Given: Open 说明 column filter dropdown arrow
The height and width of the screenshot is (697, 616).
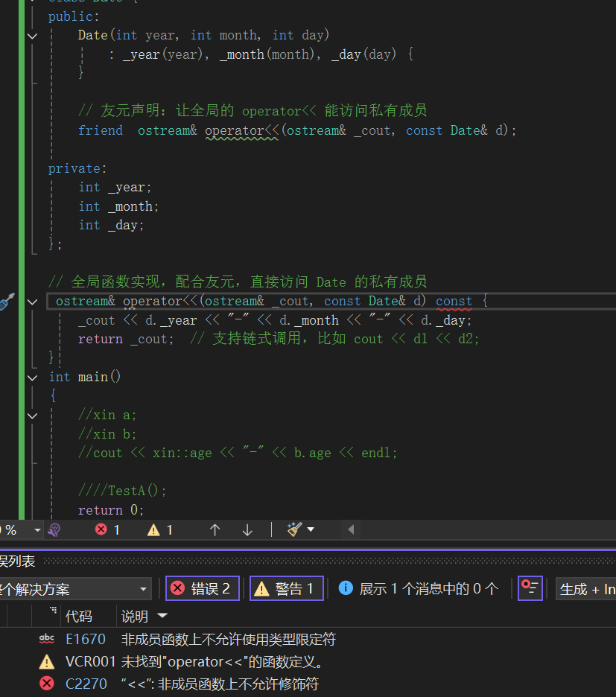Looking at the screenshot, I should 162,616.
